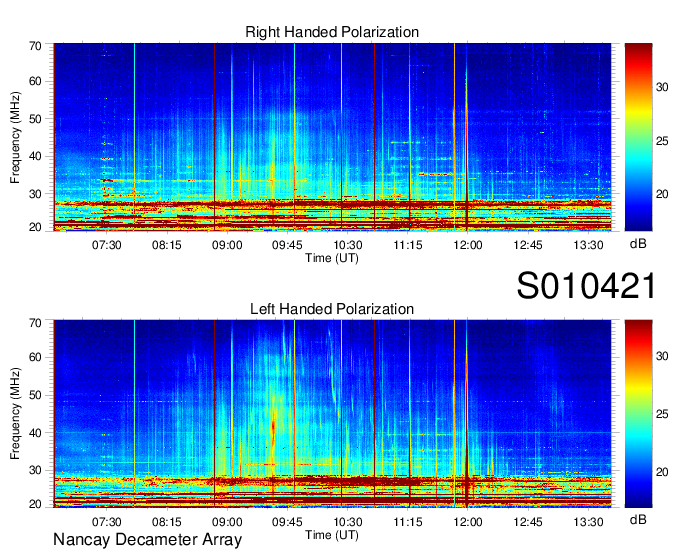680x552 pixels.
Task: Click the 60 MHz tick of the upper plot
Action: click(x=35, y=82)
